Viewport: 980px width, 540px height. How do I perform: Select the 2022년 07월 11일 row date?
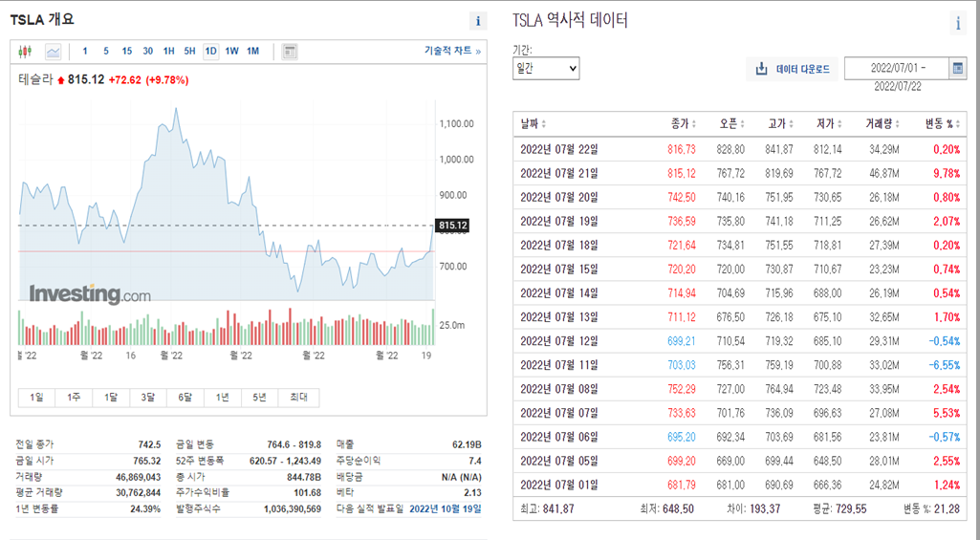[558, 365]
